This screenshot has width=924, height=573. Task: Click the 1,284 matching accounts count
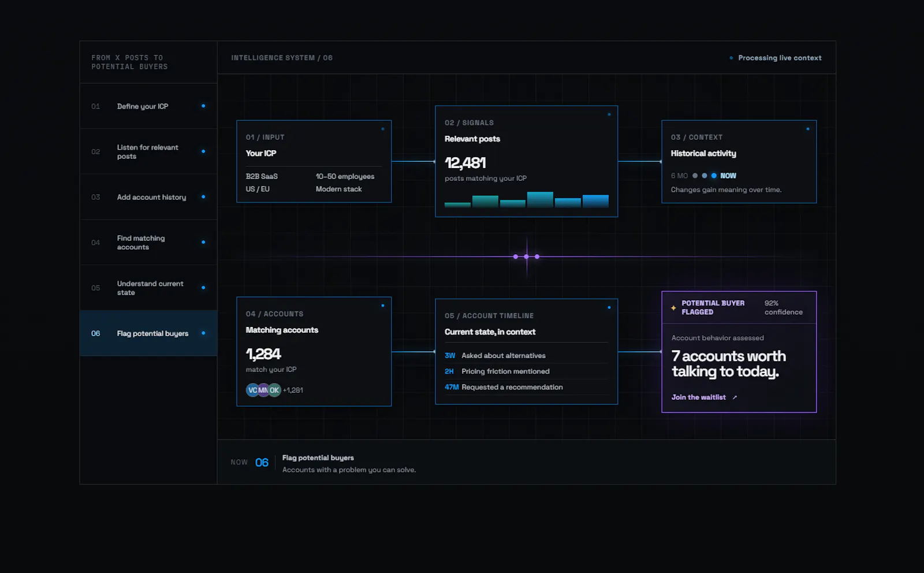pyautogui.click(x=263, y=354)
